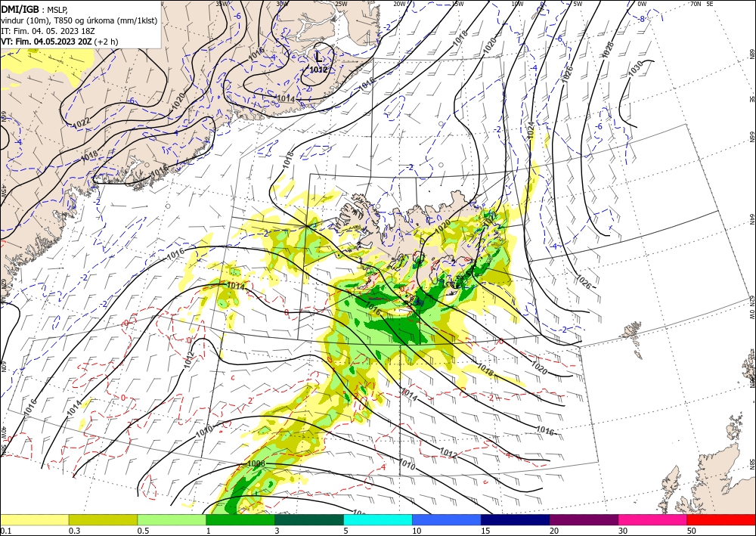Click the legend value 30
The width and height of the screenshot is (756, 536).
tap(623, 531)
